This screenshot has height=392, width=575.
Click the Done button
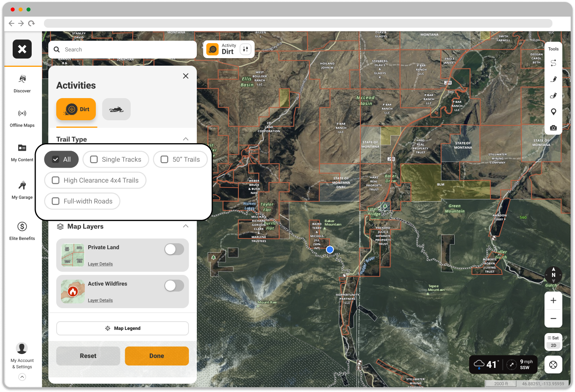click(x=157, y=356)
